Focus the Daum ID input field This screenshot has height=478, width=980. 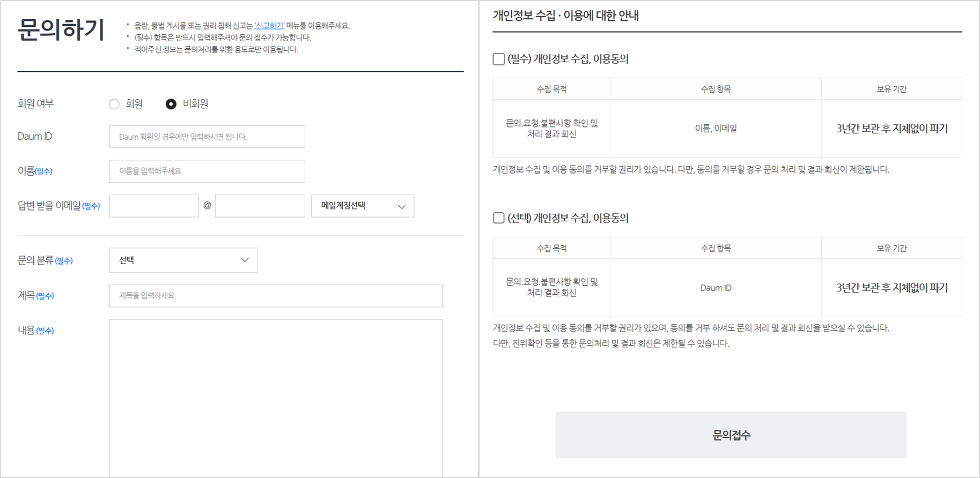207,137
